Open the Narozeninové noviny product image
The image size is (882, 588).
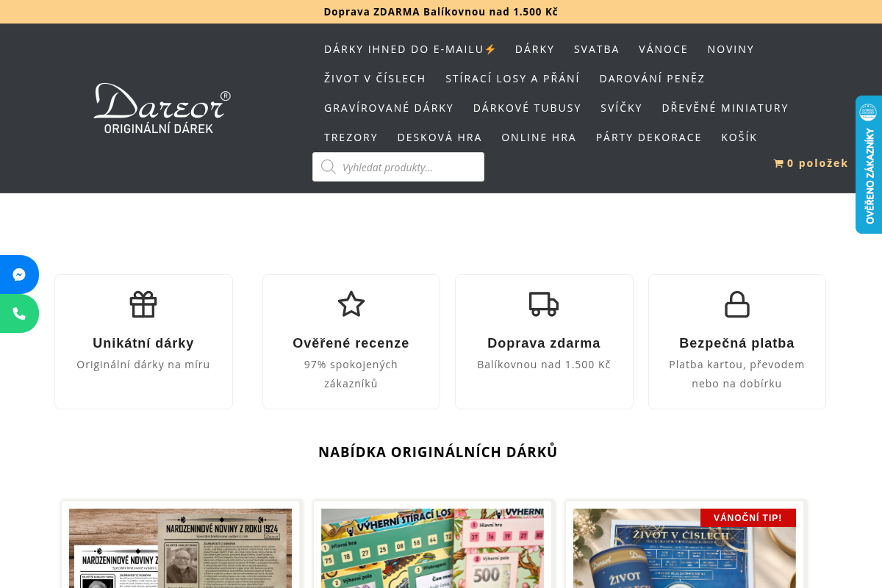click(180, 548)
